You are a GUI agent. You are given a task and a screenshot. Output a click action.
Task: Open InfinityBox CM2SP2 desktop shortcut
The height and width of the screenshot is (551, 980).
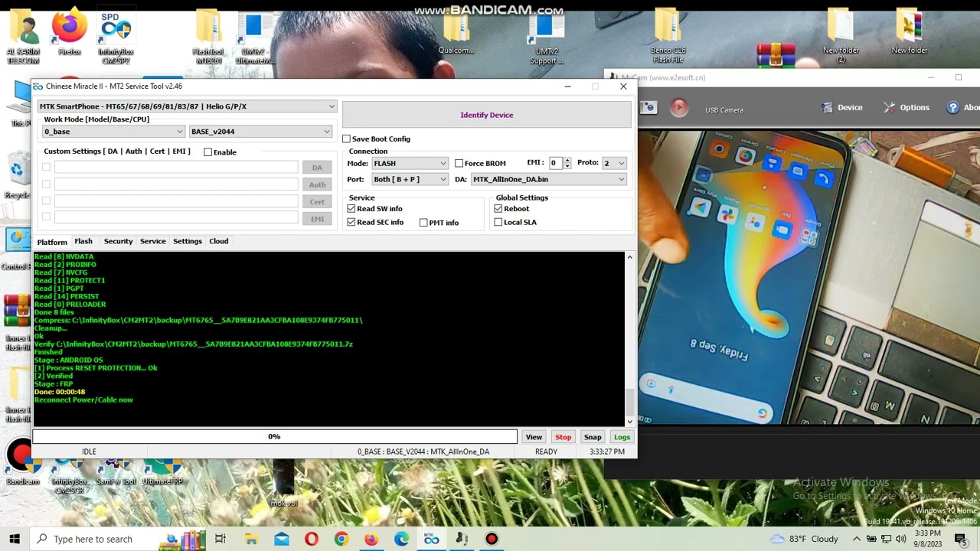click(116, 37)
